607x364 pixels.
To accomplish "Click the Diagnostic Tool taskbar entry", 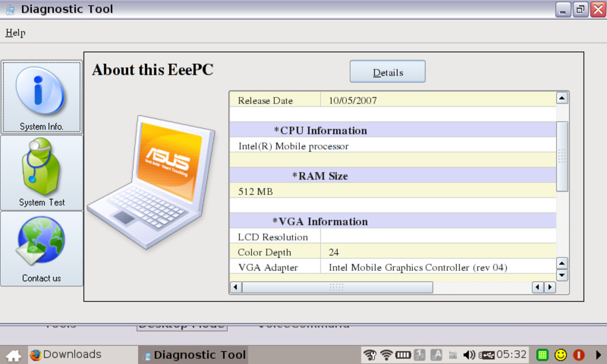I will coord(193,354).
